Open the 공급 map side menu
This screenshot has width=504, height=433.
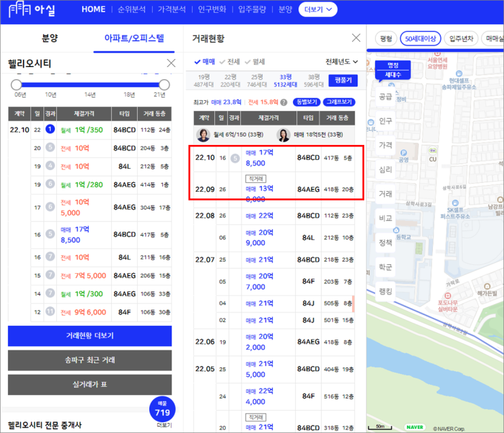[x=385, y=96]
